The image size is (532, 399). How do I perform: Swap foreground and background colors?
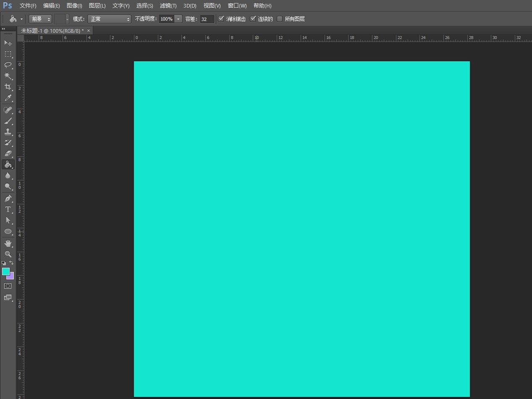(11, 263)
